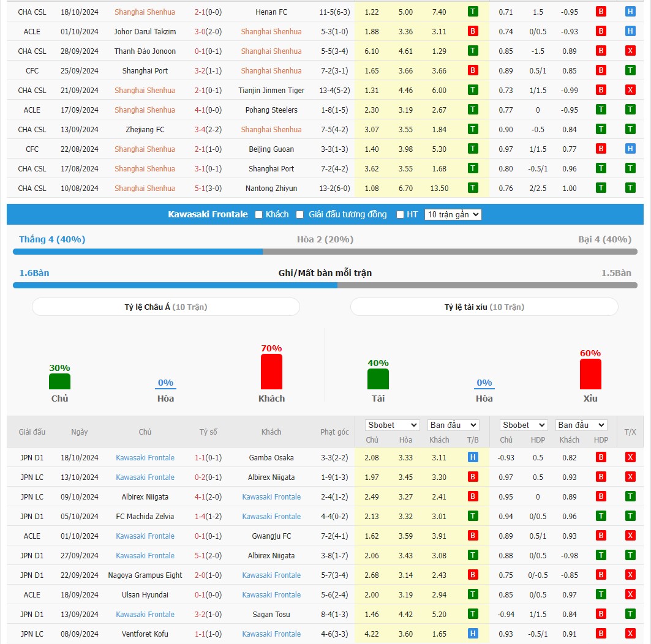Click odds 13.50 in Nantong Zhiyun row
The height and width of the screenshot is (644, 651).
click(x=439, y=189)
